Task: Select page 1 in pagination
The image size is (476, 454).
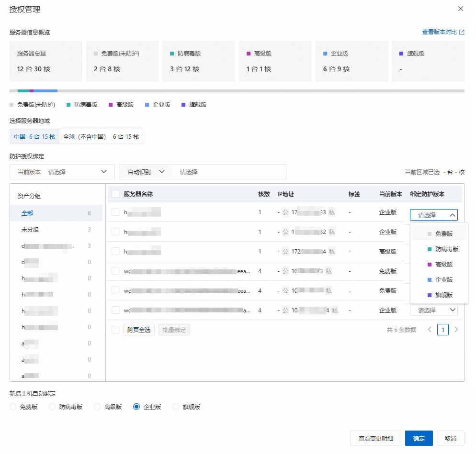Action: pos(443,330)
